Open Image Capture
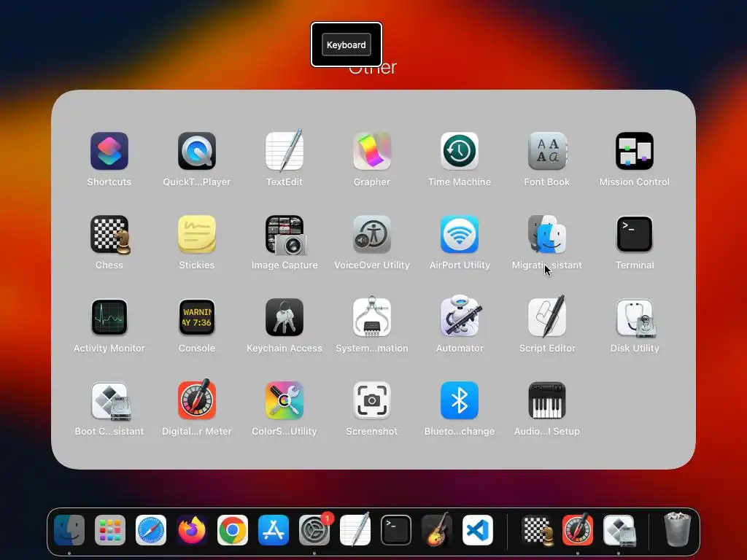The width and height of the screenshot is (747, 560). click(x=285, y=234)
